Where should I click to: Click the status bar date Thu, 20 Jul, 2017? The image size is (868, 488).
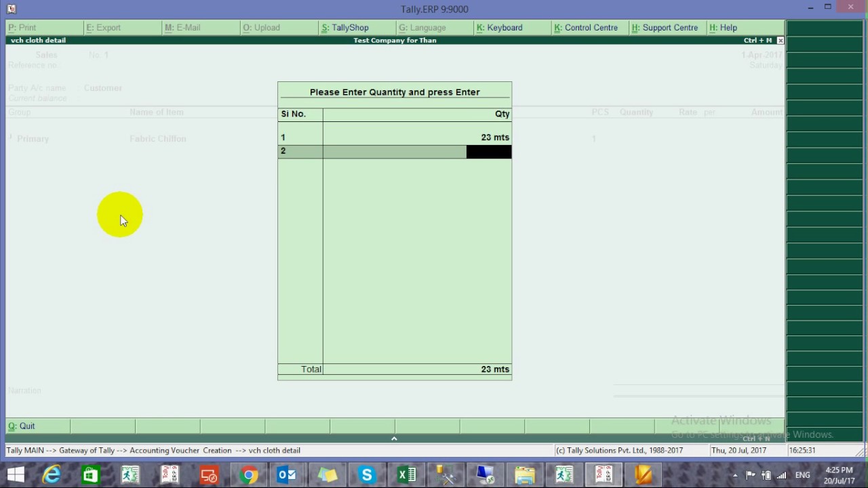[x=739, y=451]
